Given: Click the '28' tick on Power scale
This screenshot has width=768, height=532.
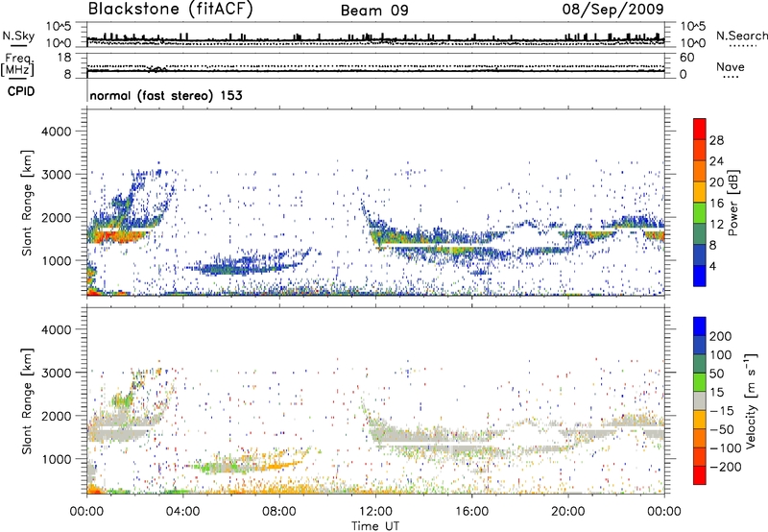Looking at the screenshot, I should click(716, 140).
